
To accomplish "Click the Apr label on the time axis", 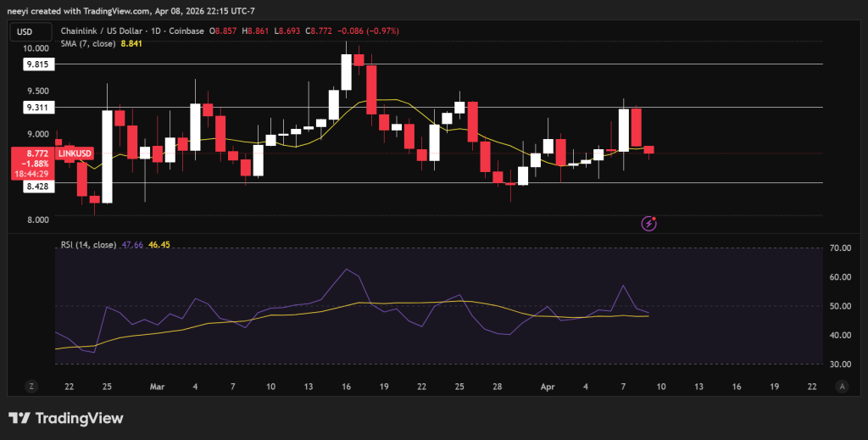I will pyautogui.click(x=547, y=386).
